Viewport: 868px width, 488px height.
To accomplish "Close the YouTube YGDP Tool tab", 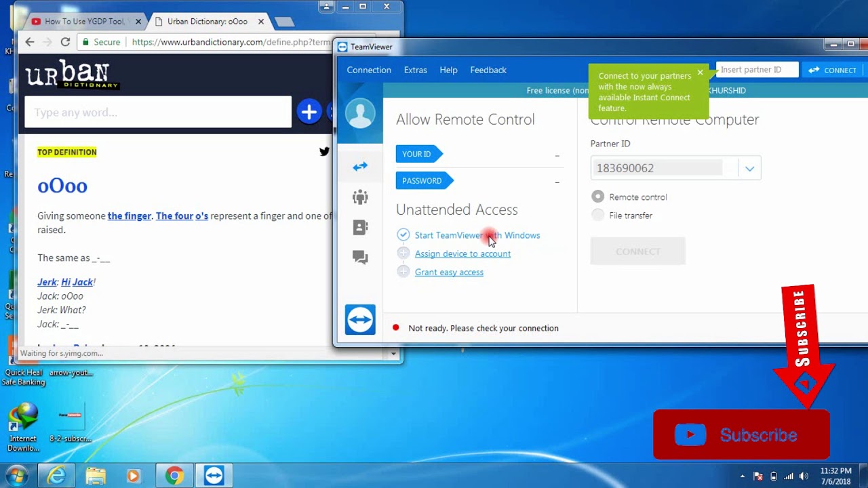I will tap(138, 22).
